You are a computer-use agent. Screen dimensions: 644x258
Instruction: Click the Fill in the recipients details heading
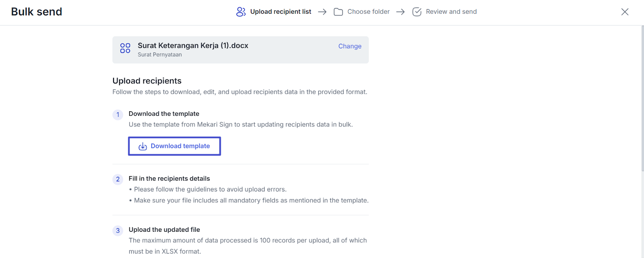pos(169,179)
